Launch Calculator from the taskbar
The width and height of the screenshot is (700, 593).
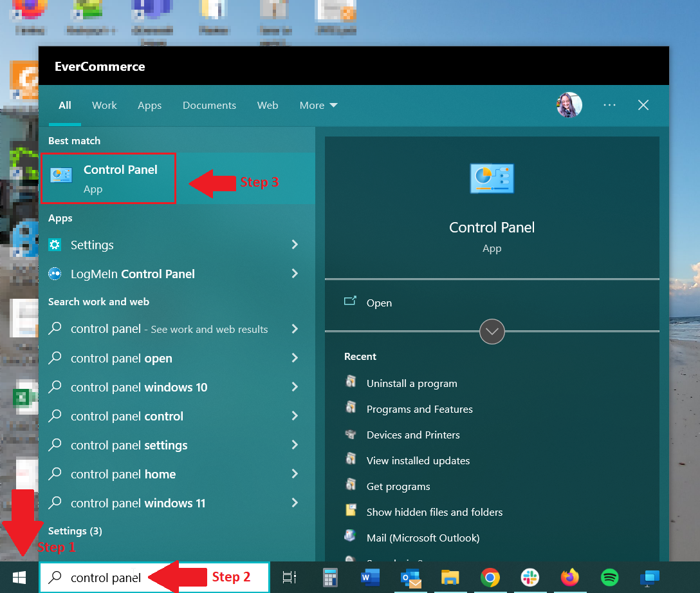coord(330,578)
